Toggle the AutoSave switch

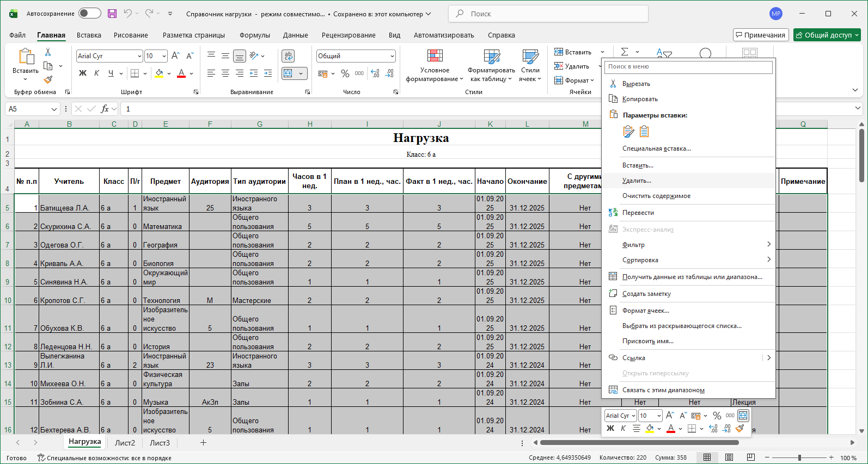[x=90, y=14]
